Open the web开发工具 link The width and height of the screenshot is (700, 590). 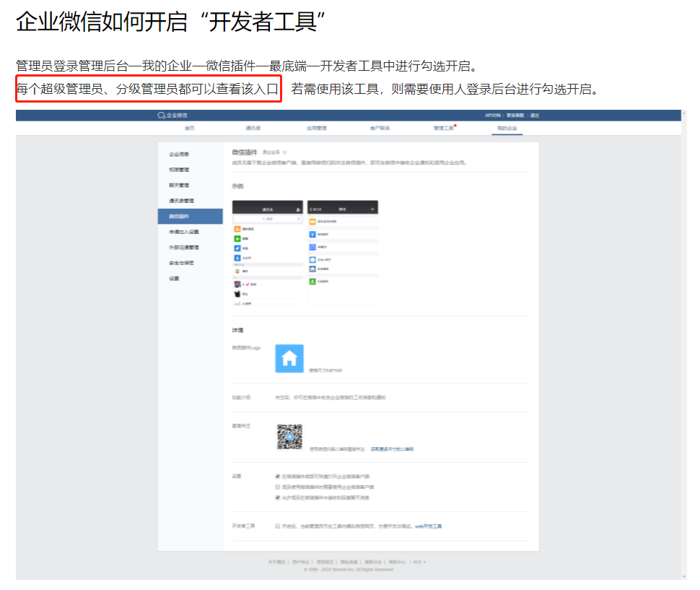(x=428, y=526)
